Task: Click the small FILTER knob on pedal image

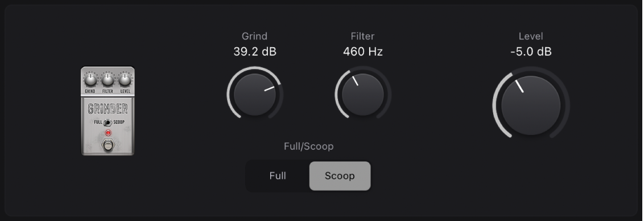Action: (108, 79)
